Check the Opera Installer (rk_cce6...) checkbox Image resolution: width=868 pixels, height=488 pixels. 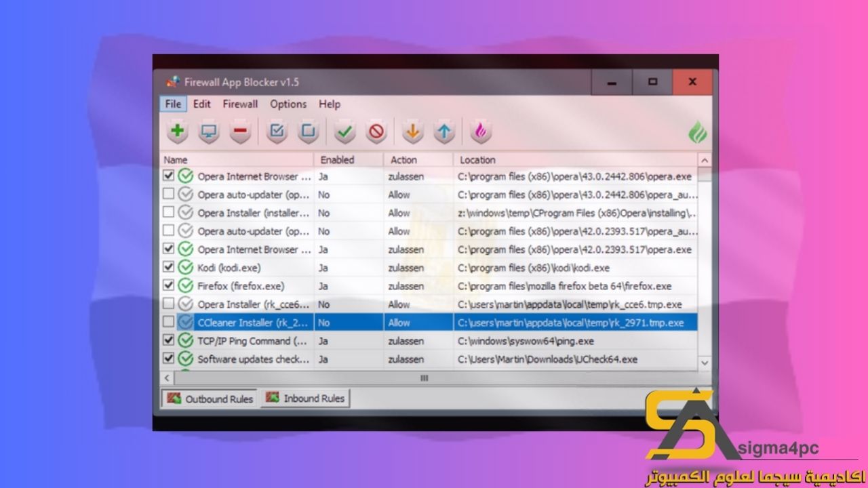[x=169, y=304]
